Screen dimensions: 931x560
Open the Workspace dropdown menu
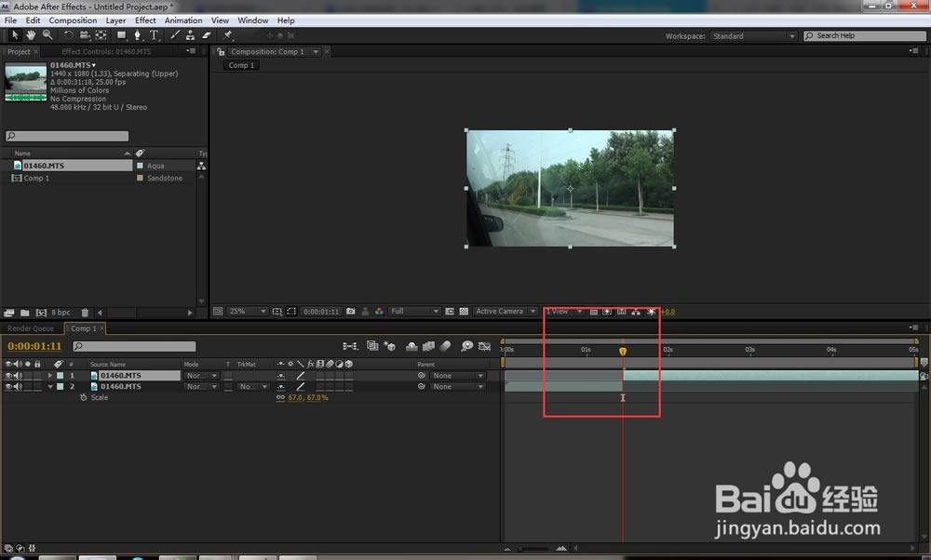[x=754, y=35]
